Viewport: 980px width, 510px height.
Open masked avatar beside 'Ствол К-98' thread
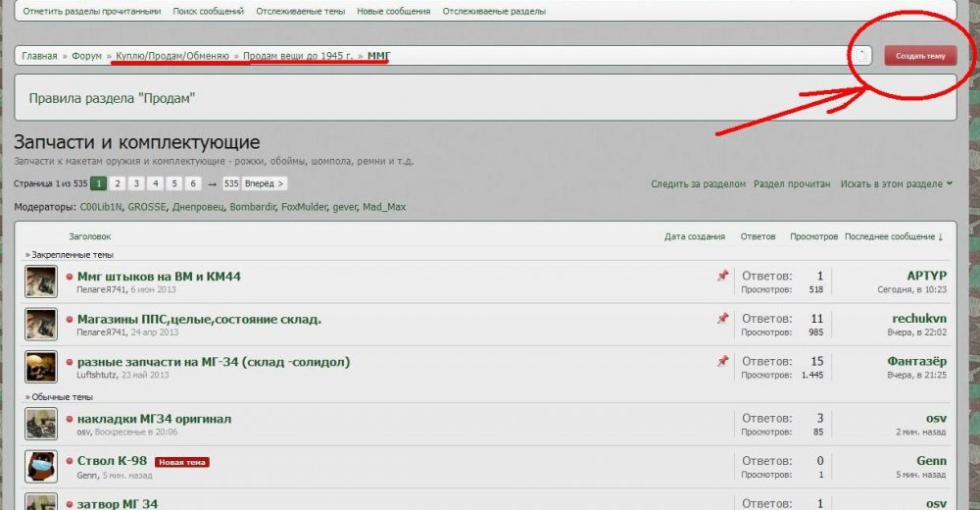41,467
